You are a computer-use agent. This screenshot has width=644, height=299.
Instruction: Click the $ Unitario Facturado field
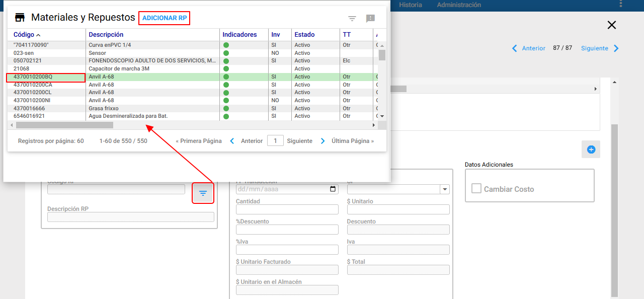(x=287, y=270)
